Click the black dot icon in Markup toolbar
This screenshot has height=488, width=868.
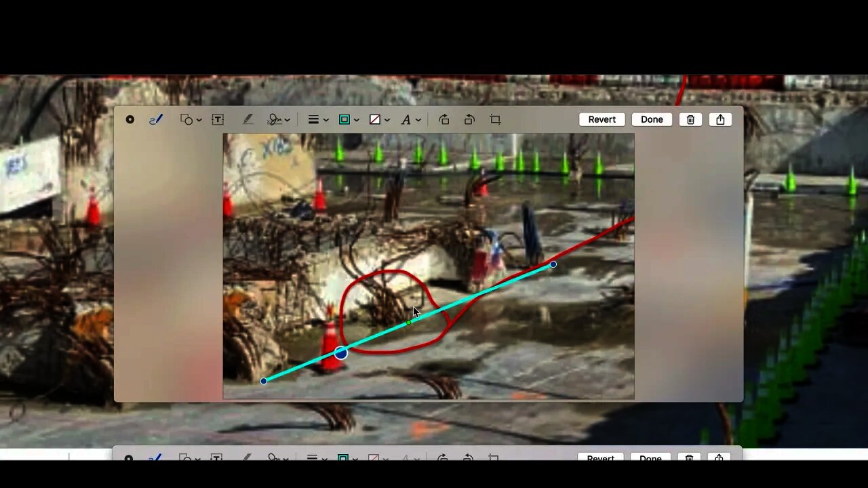tap(130, 119)
